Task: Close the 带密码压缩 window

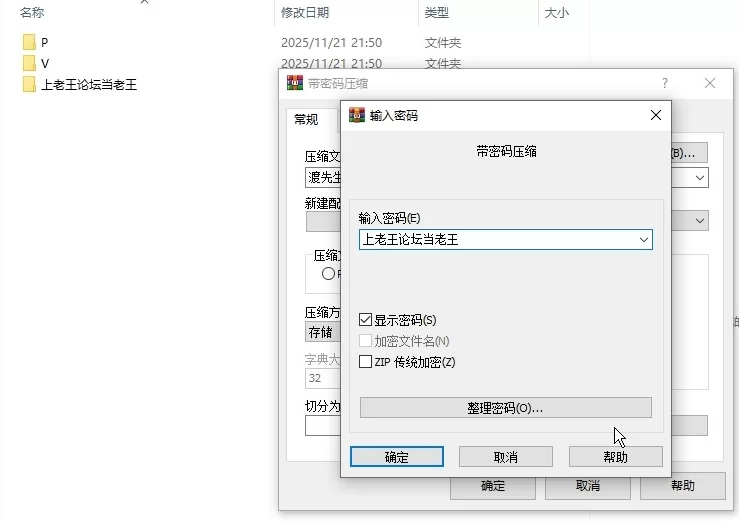Action: (710, 83)
